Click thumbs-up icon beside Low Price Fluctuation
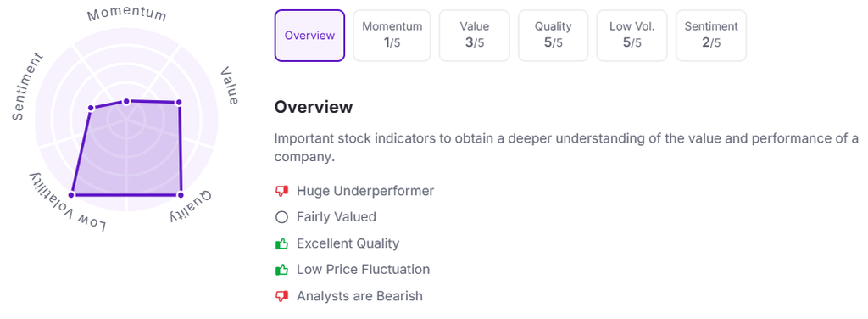Screen dimensions: 868x319 (281, 270)
